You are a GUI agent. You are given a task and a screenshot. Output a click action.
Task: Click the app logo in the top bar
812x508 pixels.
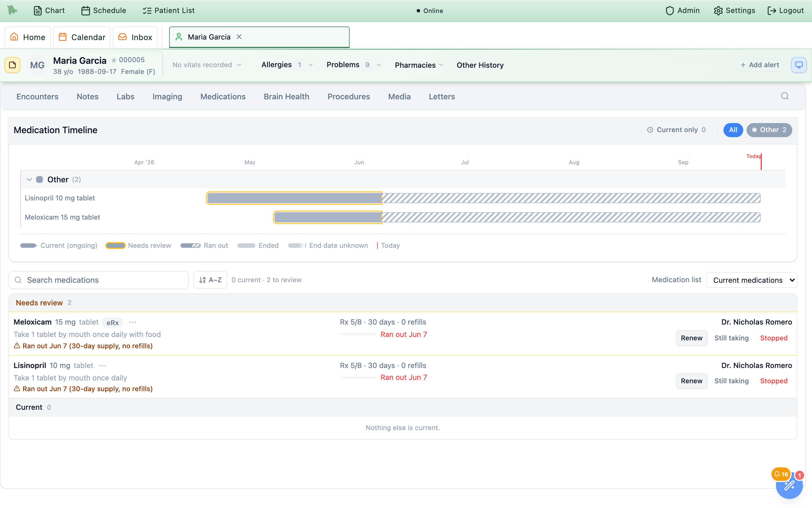coord(12,10)
